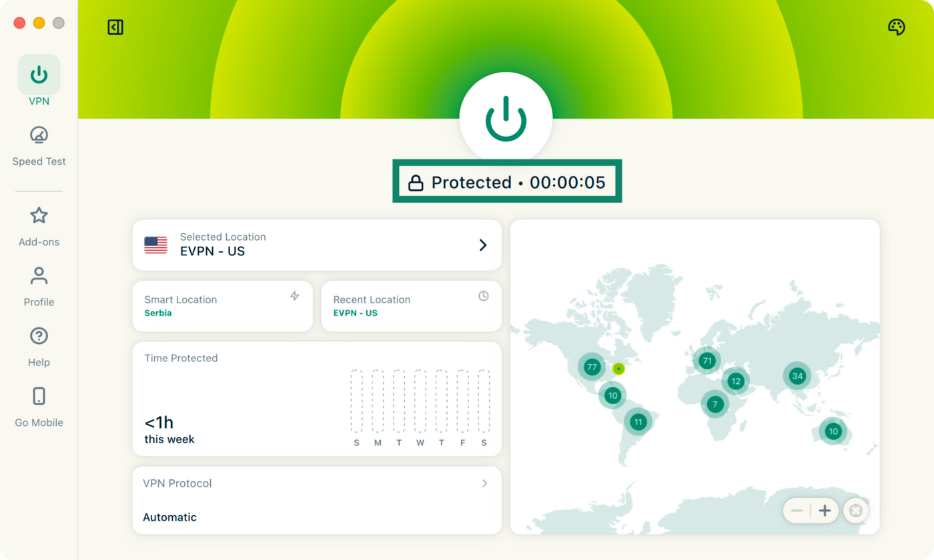Toggle the VPN connection power button
Screen dimensions: 934x560
[x=506, y=119]
